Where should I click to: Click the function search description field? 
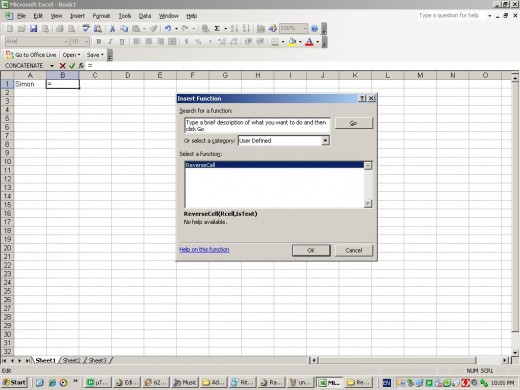coord(257,125)
